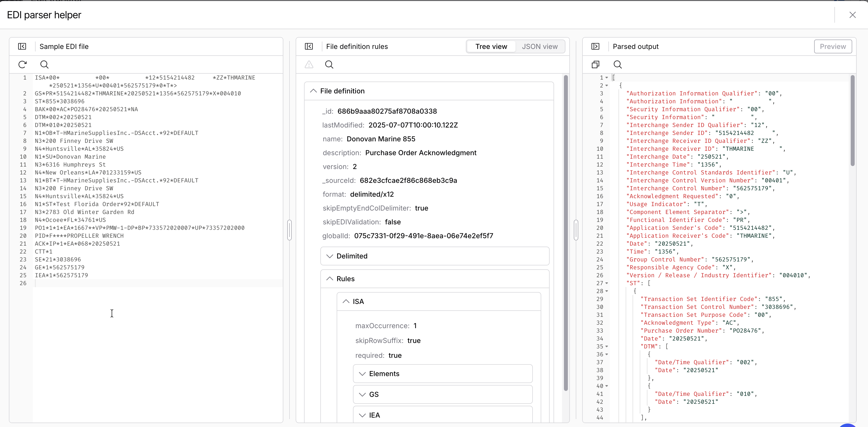Image resolution: width=868 pixels, height=427 pixels.
Task: Click the BAK*00*AC*PO28476 line
Action: [x=86, y=109]
